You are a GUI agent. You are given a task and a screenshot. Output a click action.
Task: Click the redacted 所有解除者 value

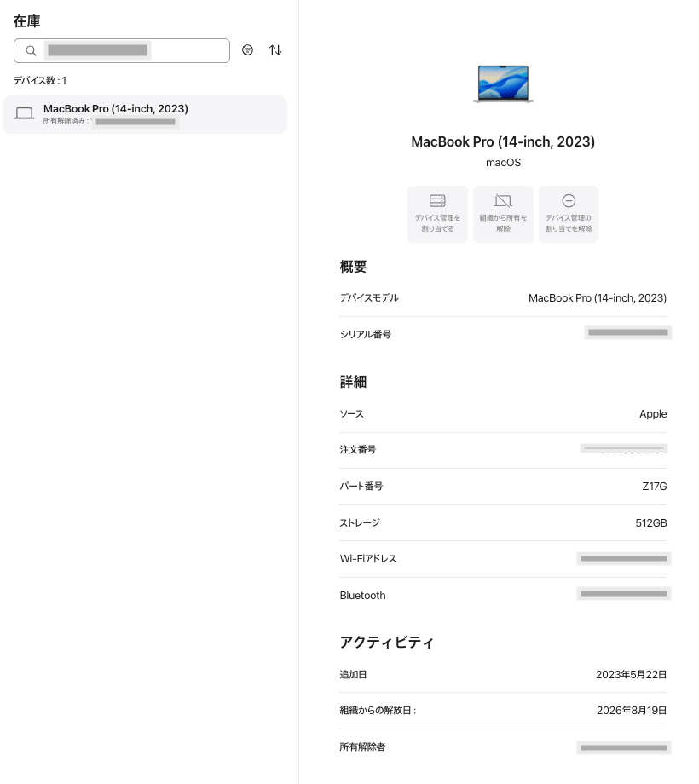point(623,748)
